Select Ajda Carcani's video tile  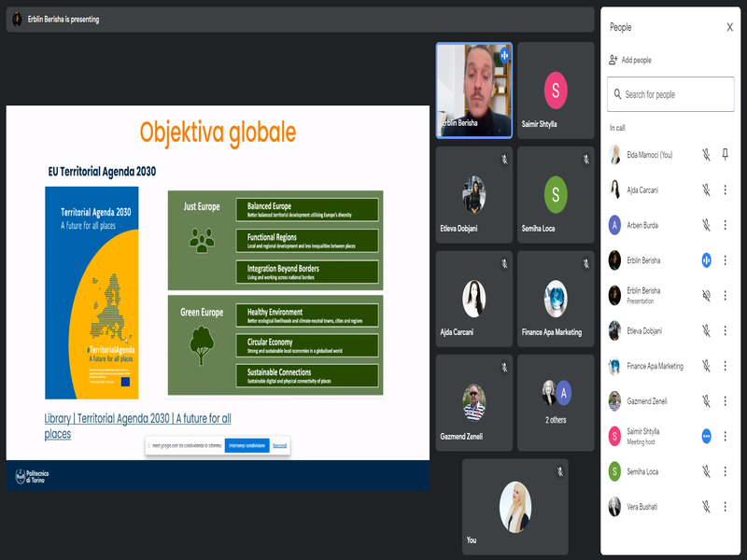point(474,299)
